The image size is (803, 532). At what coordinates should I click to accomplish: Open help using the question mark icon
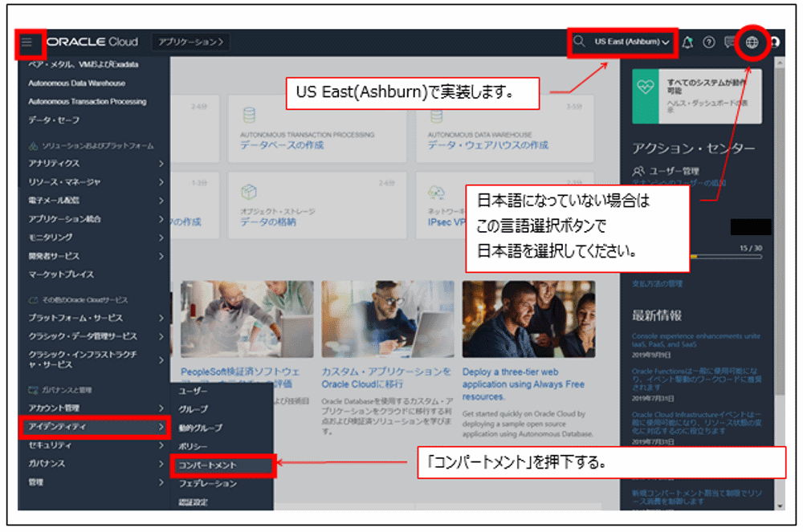tap(710, 41)
